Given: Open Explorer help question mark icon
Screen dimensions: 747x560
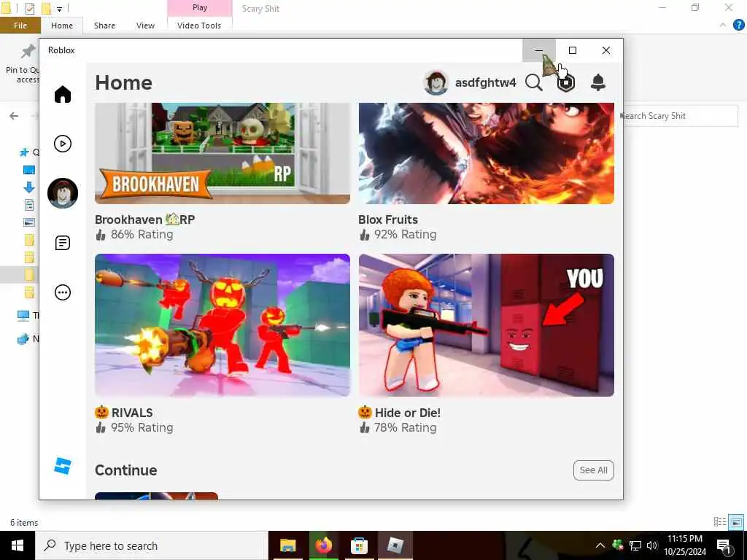Looking at the screenshot, I should pyautogui.click(x=738, y=26).
